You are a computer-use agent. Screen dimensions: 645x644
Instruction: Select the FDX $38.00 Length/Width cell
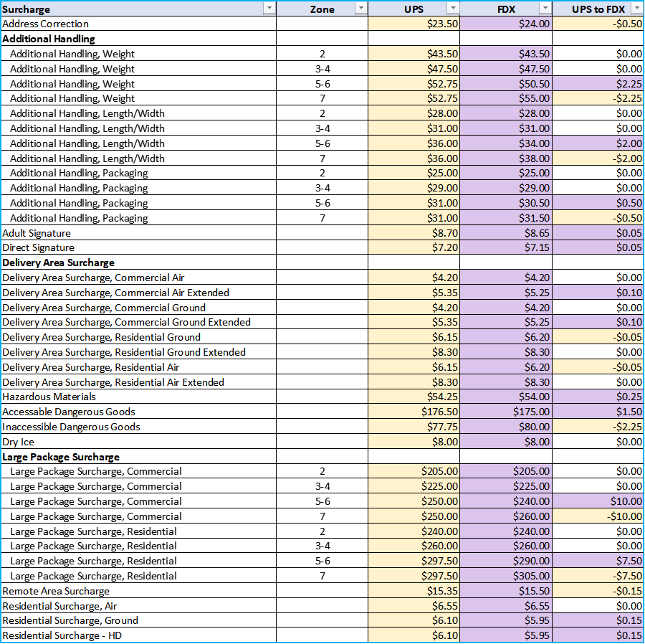(506, 158)
